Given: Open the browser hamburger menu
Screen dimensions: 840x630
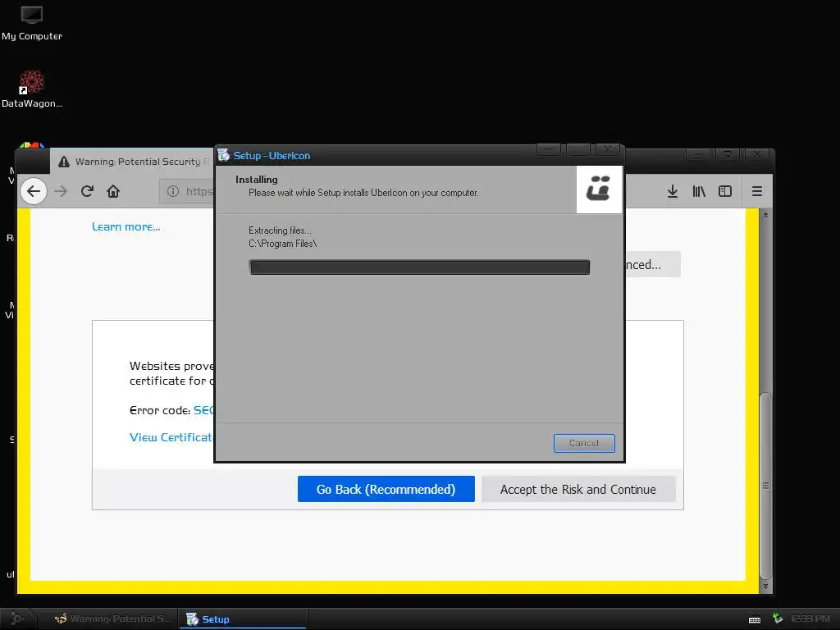Looking at the screenshot, I should pos(757,191).
